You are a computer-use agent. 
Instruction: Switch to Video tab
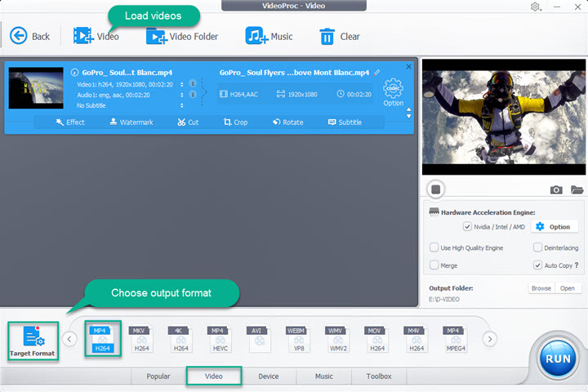[x=214, y=376]
